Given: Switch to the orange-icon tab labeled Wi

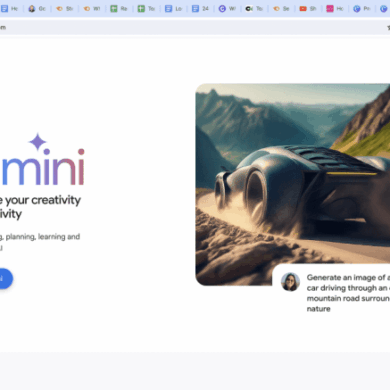Looking at the screenshot, I should point(92,9).
